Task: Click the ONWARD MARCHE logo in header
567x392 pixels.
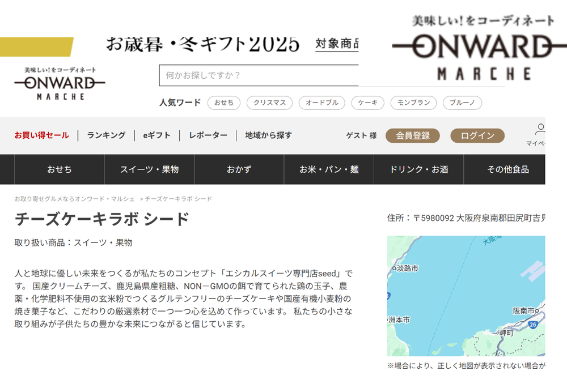Action: [x=60, y=83]
